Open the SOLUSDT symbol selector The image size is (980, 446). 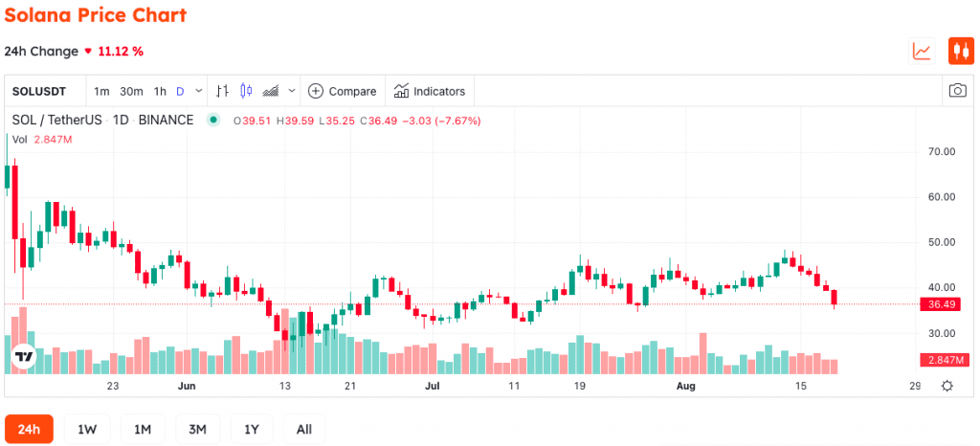coord(40,91)
